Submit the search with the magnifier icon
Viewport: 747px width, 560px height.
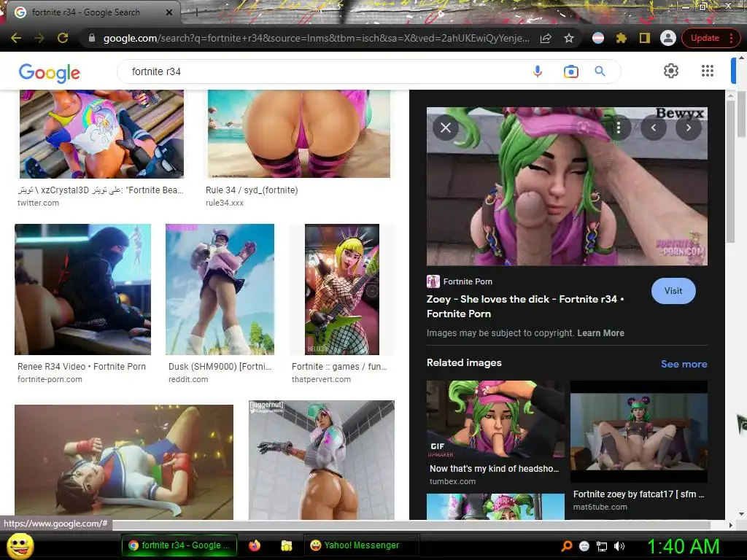click(x=600, y=71)
